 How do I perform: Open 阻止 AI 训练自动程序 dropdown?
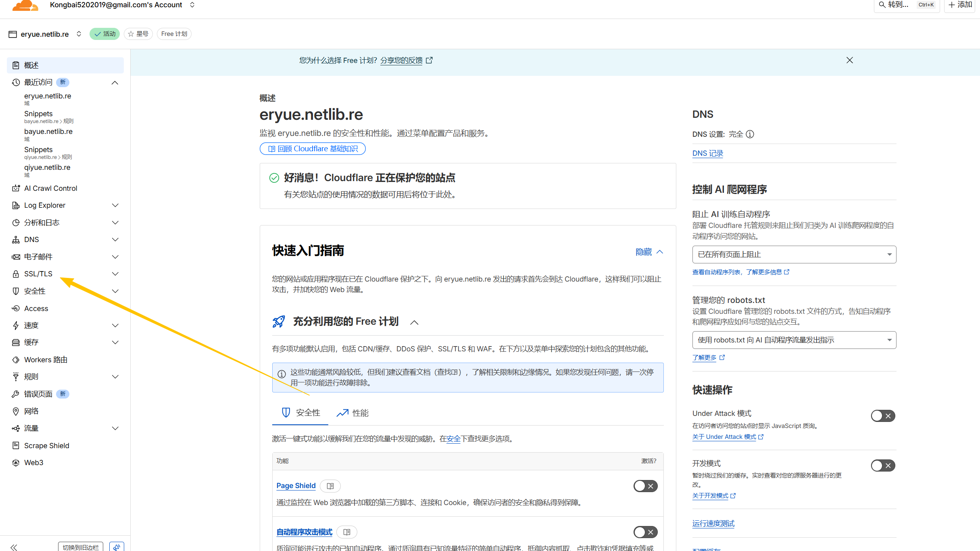794,255
